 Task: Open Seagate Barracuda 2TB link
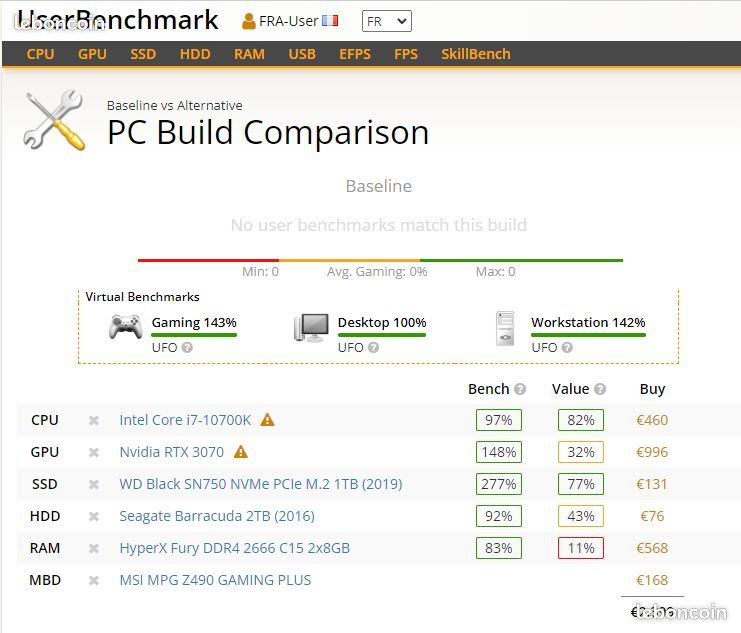pos(217,516)
